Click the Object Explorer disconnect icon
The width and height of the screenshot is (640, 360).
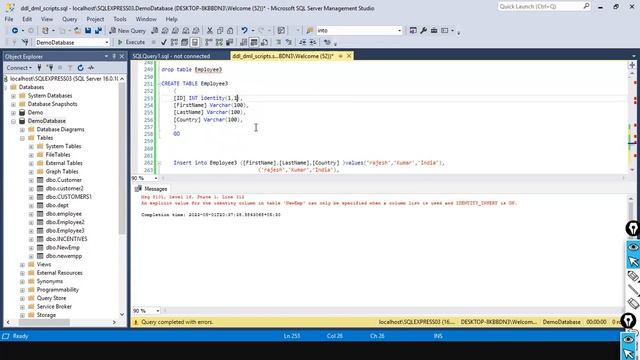[50, 68]
